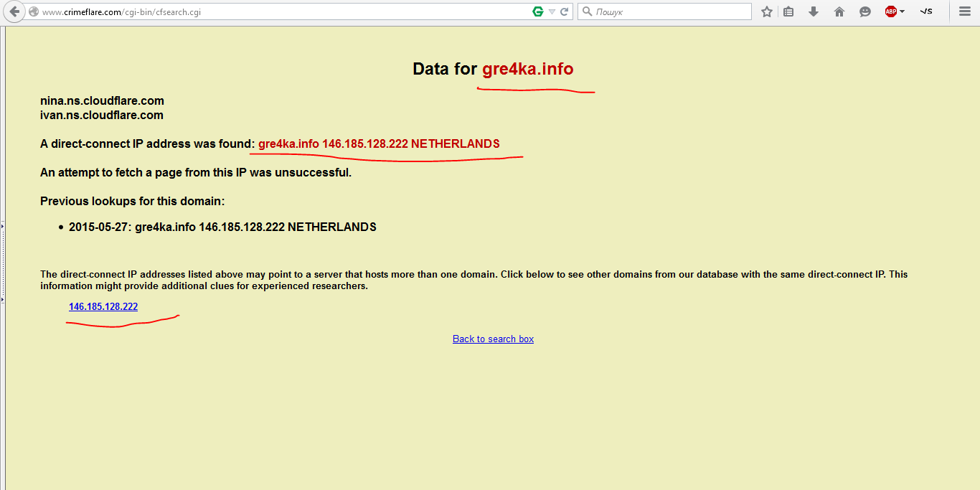Image resolution: width=980 pixels, height=490 pixels.
Task: Open the 146.185.128.222 IP link
Action: [x=103, y=306]
